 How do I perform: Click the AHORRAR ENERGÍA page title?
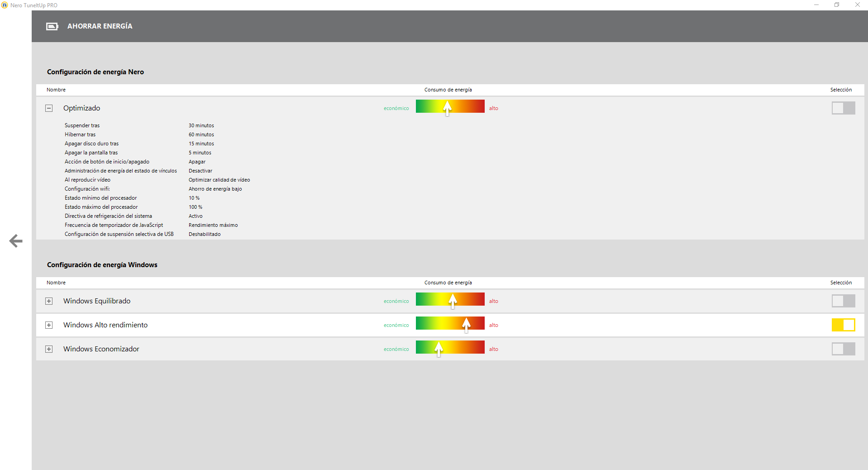tap(100, 26)
